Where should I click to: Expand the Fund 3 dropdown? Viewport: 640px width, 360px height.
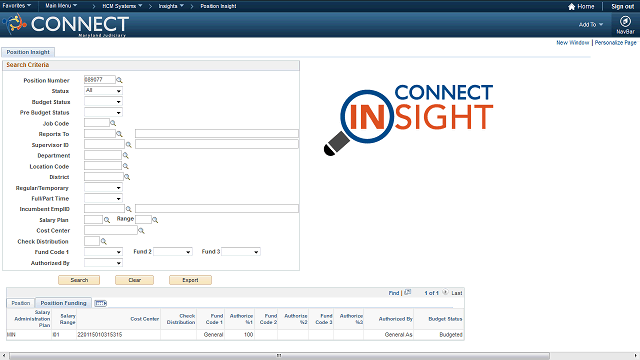(x=241, y=252)
